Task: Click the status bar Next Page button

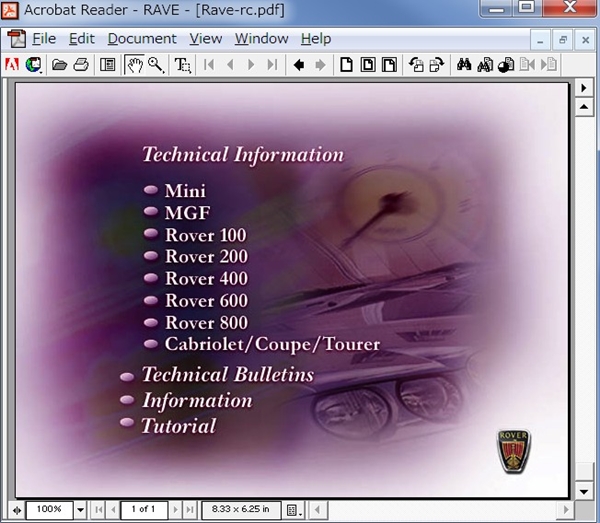Action: tap(175, 510)
